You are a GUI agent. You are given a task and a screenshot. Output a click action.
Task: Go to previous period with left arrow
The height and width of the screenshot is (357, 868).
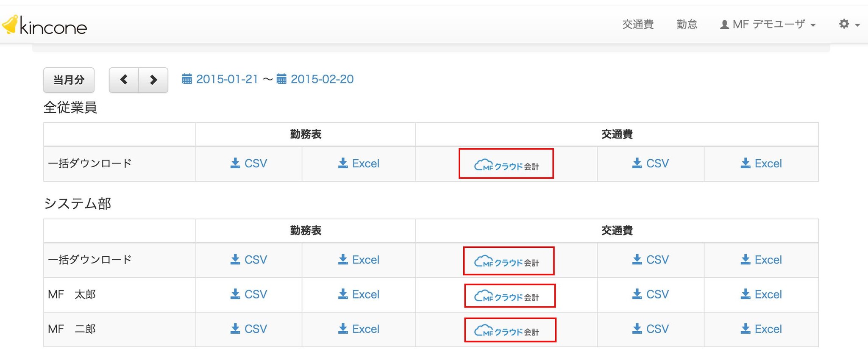[x=124, y=80]
